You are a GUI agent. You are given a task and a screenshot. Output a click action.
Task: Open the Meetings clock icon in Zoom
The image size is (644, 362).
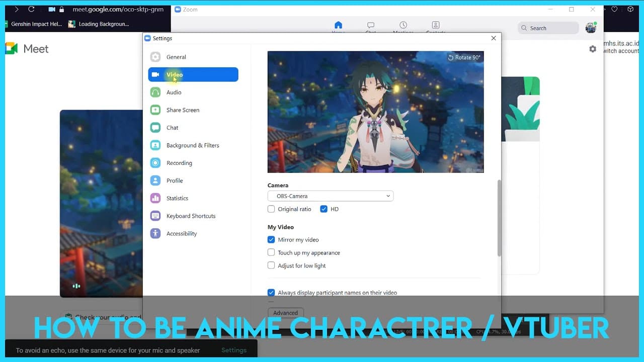[x=403, y=26]
